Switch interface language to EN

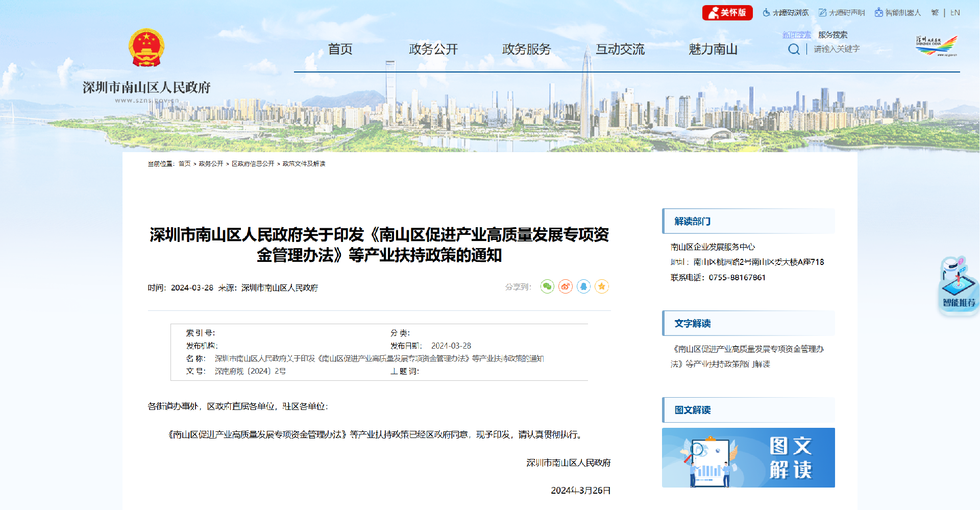pos(955,12)
